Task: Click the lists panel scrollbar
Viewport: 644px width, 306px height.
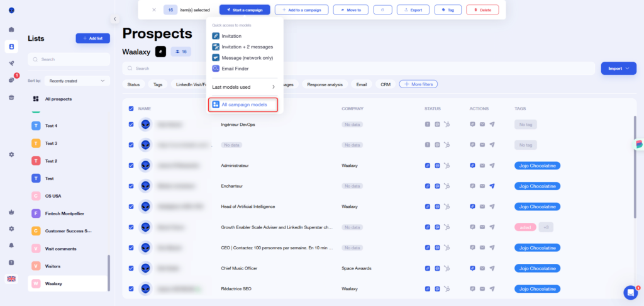Action: click(109, 273)
